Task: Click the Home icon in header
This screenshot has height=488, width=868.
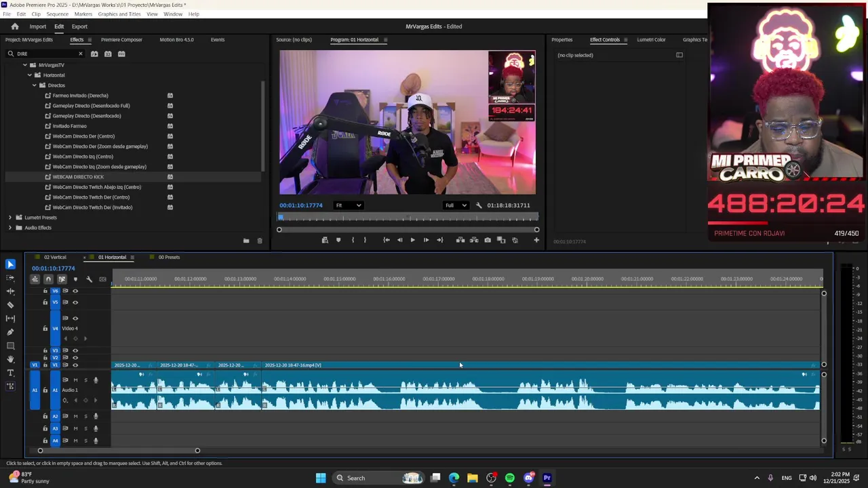Action: (15, 26)
